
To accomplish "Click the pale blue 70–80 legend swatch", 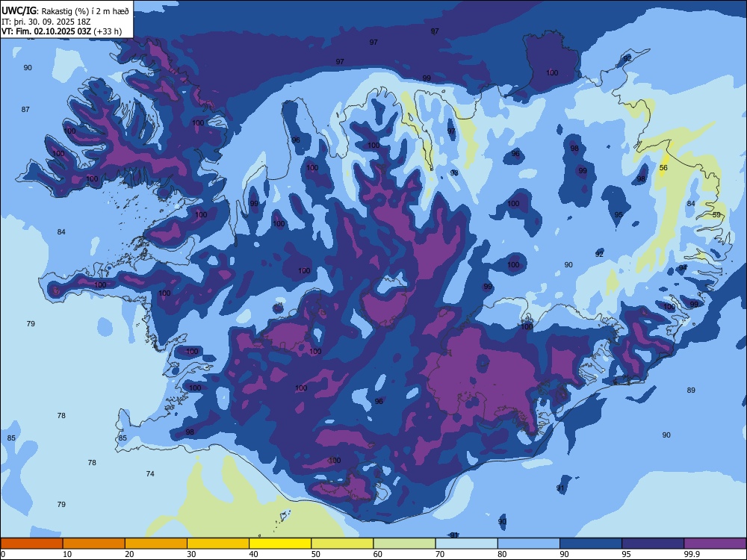I will (x=466, y=544).
